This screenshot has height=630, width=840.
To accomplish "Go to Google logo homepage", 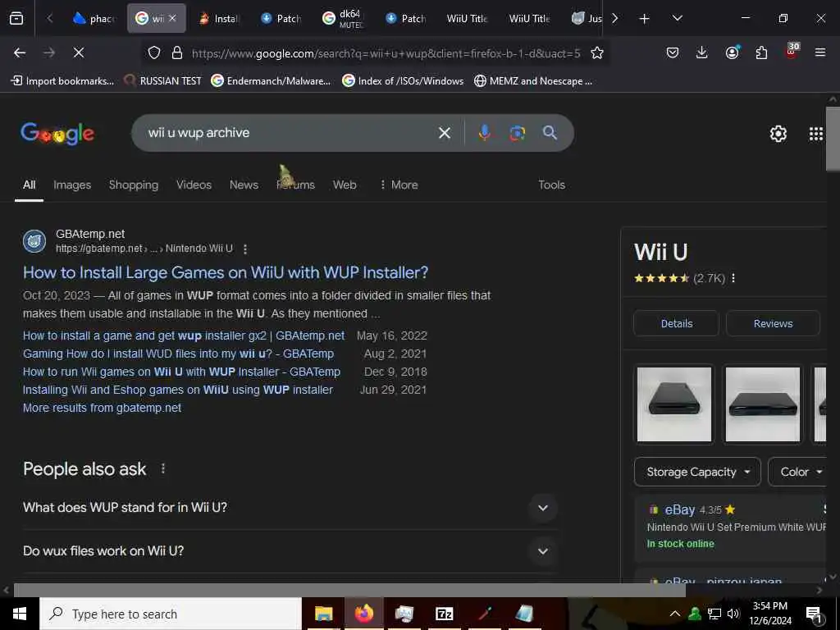I will pyautogui.click(x=57, y=134).
